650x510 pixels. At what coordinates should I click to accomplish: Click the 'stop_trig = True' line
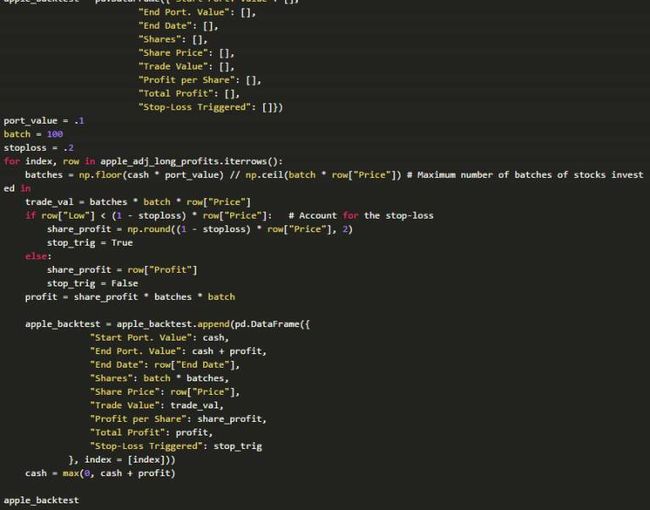click(x=90, y=243)
